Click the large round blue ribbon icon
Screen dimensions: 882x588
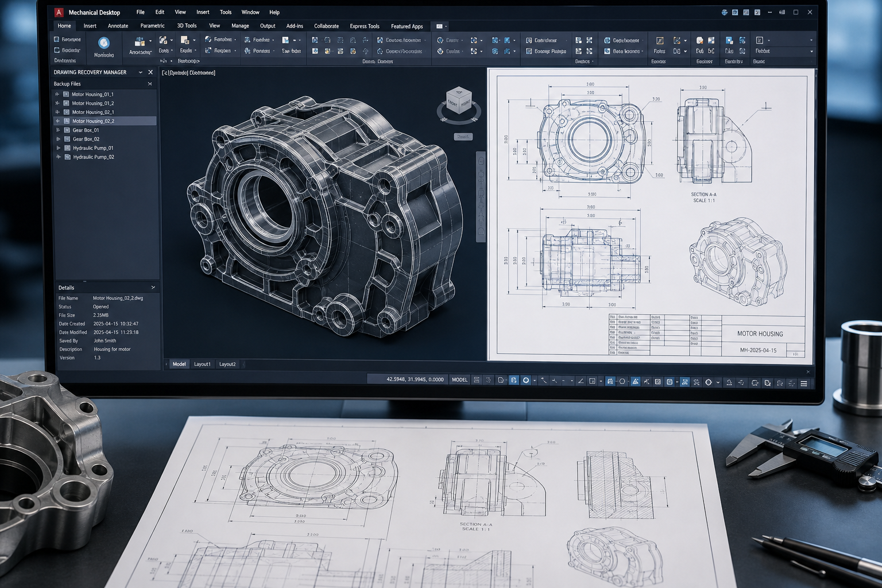(x=104, y=42)
